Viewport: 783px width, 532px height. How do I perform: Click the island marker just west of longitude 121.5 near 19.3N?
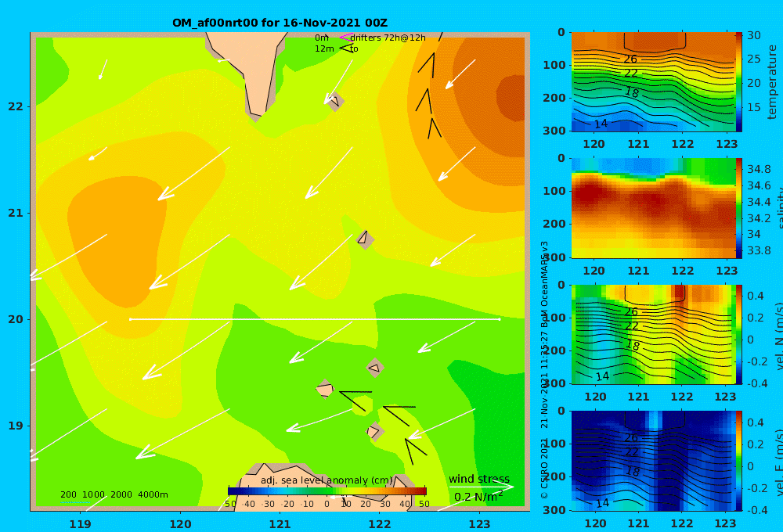325,389
